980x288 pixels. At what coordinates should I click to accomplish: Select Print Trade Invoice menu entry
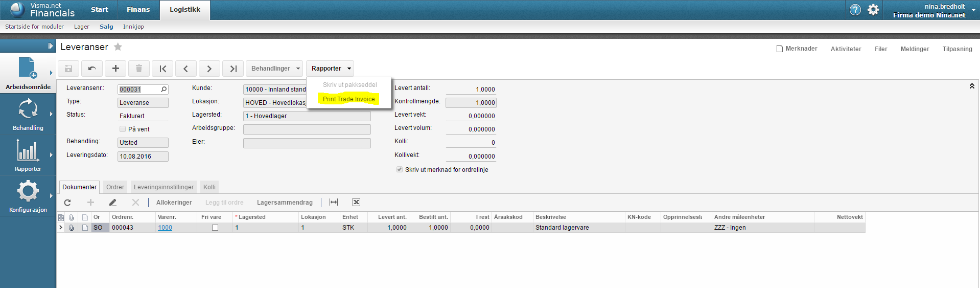(x=348, y=99)
